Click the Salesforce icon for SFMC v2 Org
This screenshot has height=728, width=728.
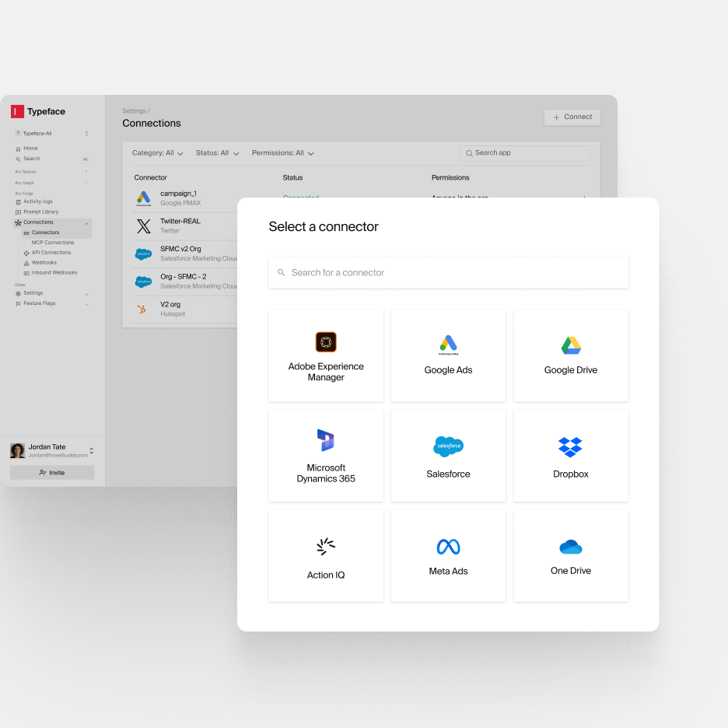tap(143, 254)
